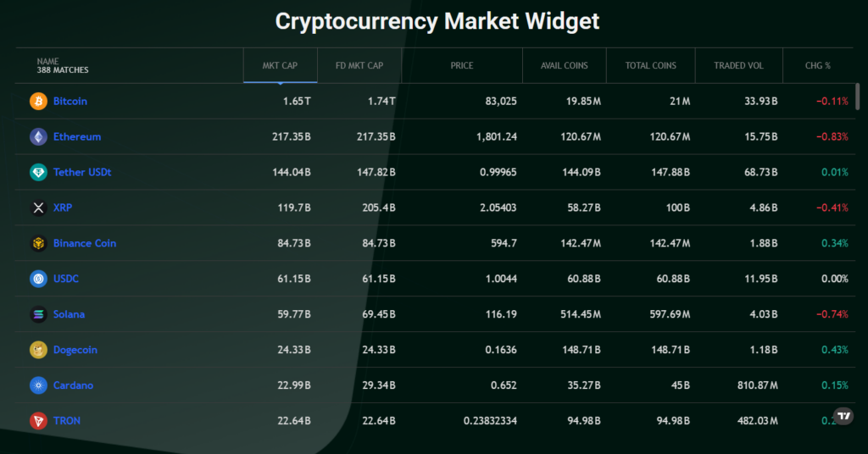
Task: Open the Bitcoin name link
Action: 70,102
